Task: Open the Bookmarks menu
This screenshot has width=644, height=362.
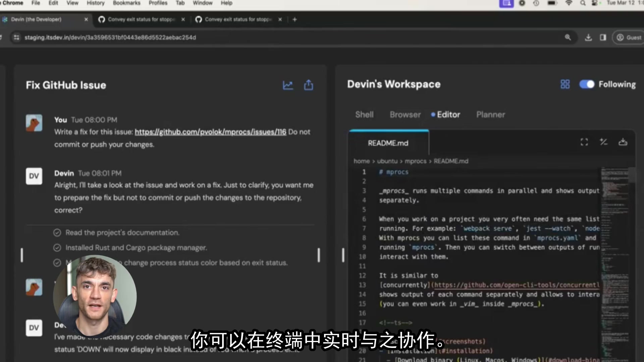Action: pos(126,3)
